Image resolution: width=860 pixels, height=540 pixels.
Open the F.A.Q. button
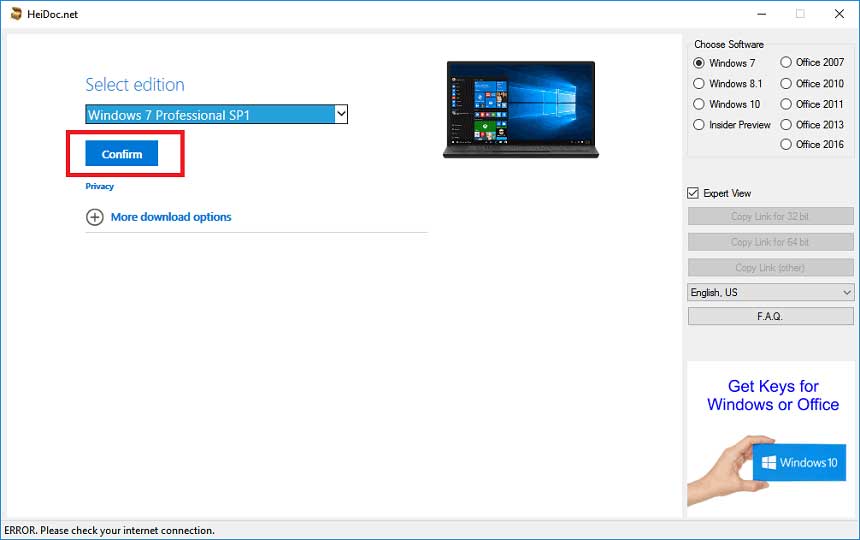[x=771, y=316]
